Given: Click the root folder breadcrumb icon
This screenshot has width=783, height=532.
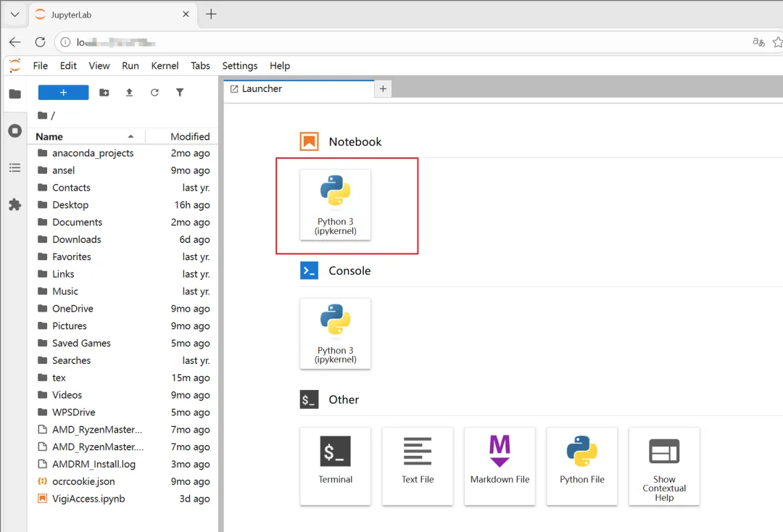Looking at the screenshot, I should pyautogui.click(x=43, y=115).
